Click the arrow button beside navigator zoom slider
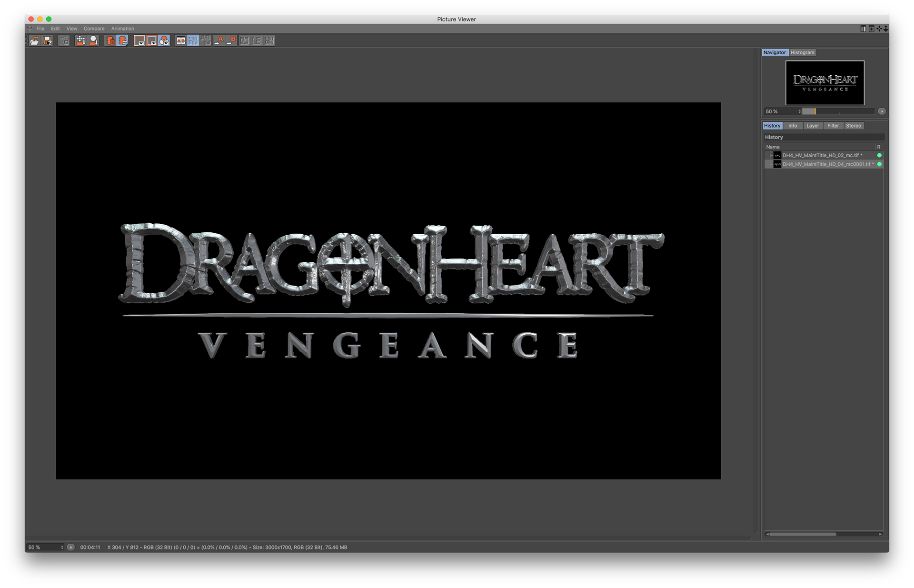Screen dimensions: 914x588 click(882, 111)
